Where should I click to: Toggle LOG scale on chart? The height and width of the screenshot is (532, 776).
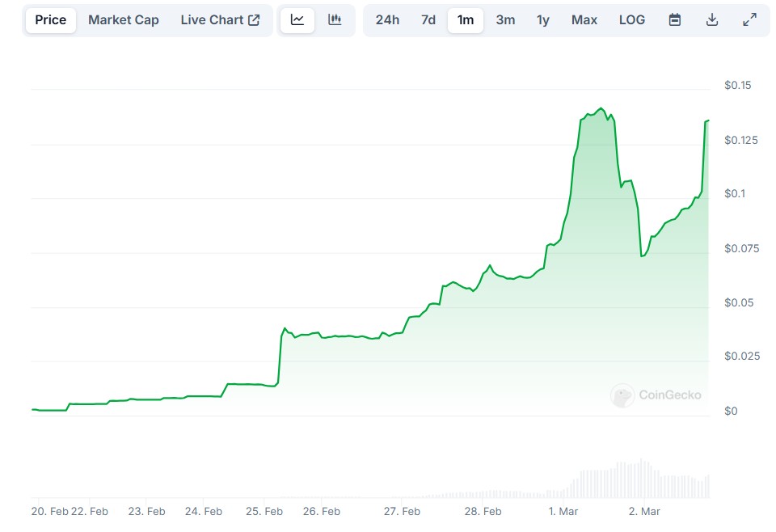(x=632, y=20)
